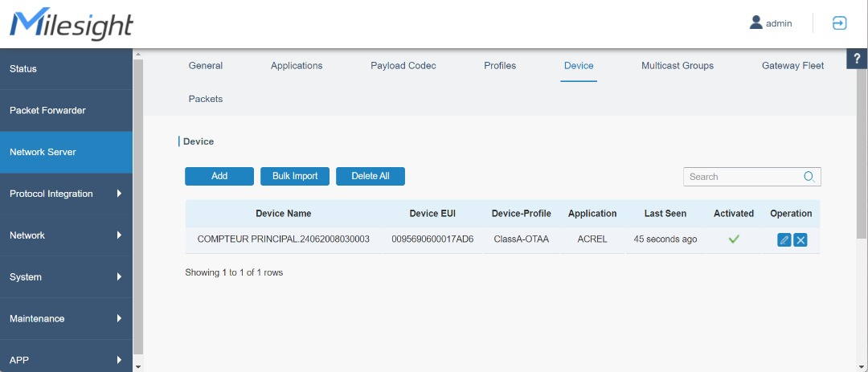Viewport: 868px width, 372px height.
Task: Go to the Packets tab
Action: tap(206, 99)
